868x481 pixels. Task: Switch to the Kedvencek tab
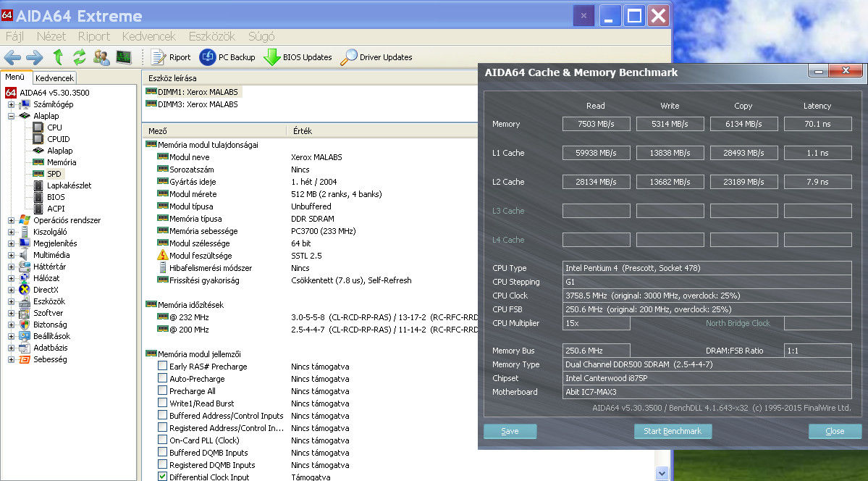pyautogui.click(x=55, y=78)
